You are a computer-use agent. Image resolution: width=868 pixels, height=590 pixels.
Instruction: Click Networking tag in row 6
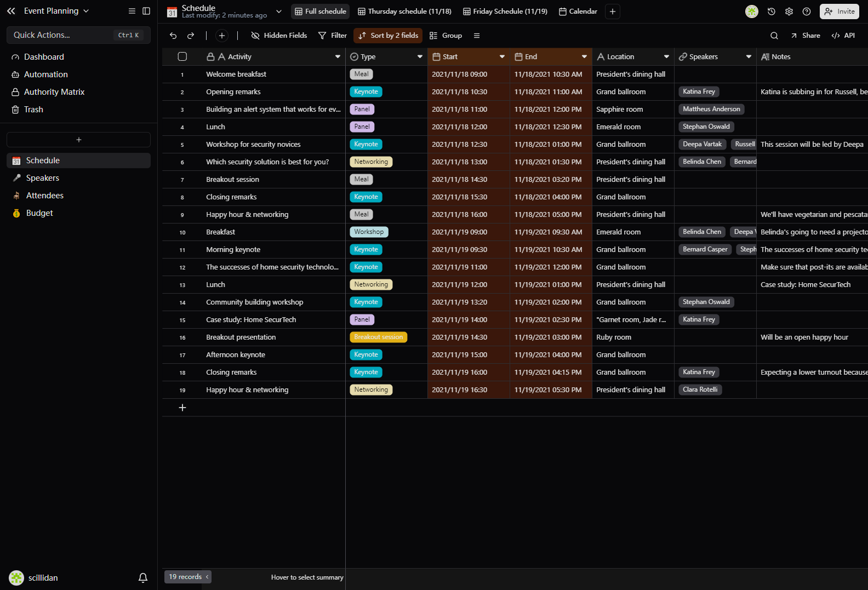[x=371, y=162]
